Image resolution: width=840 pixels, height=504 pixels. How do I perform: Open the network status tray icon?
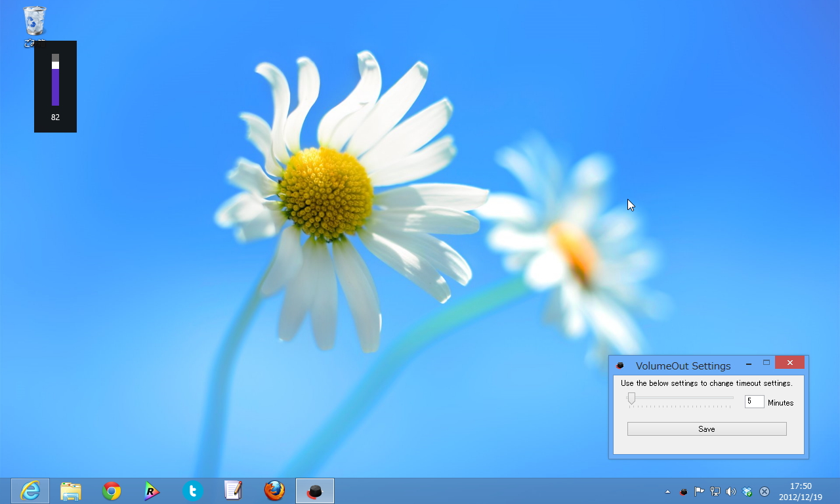(715, 492)
